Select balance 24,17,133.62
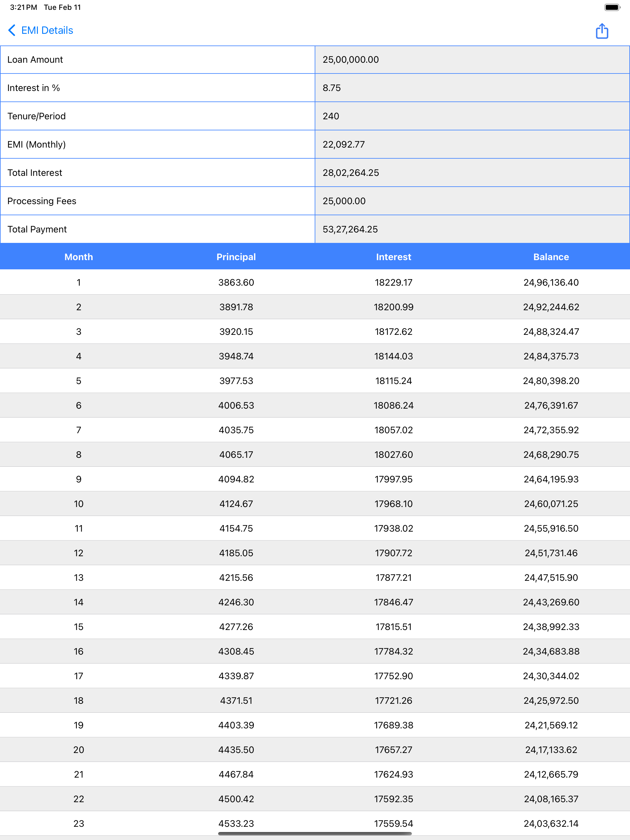 (x=551, y=750)
